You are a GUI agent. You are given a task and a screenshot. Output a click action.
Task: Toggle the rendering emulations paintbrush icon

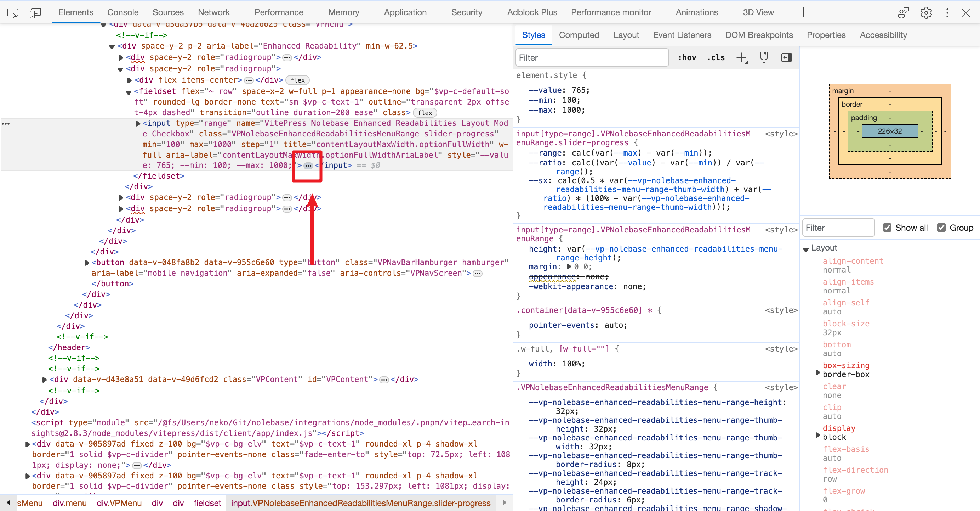click(764, 57)
